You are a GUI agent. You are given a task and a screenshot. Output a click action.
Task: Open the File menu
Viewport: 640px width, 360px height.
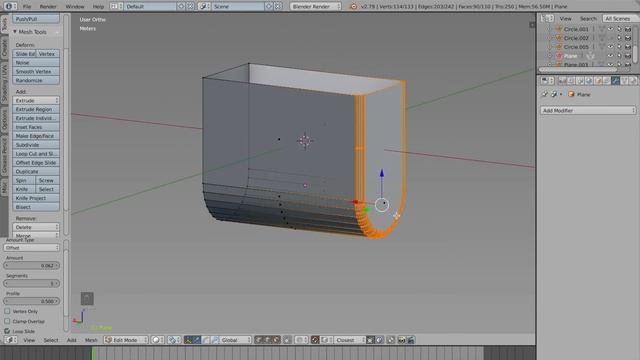click(27, 7)
